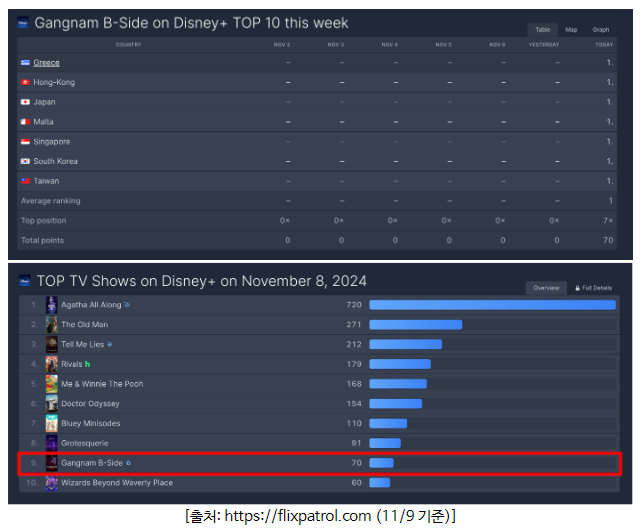Click the Singapore flag icon
The width and height of the screenshot is (641, 528).
click(25, 142)
